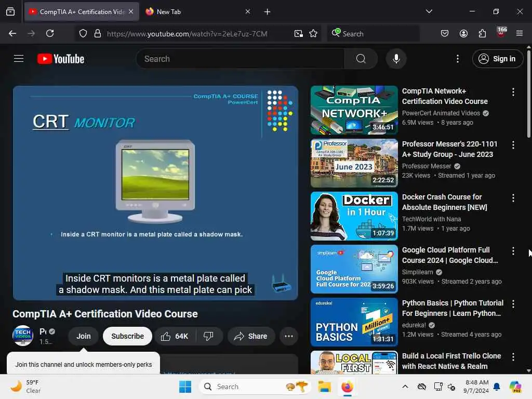
Task: Click the Firefox toolbar Search box
Action: pos(373,34)
